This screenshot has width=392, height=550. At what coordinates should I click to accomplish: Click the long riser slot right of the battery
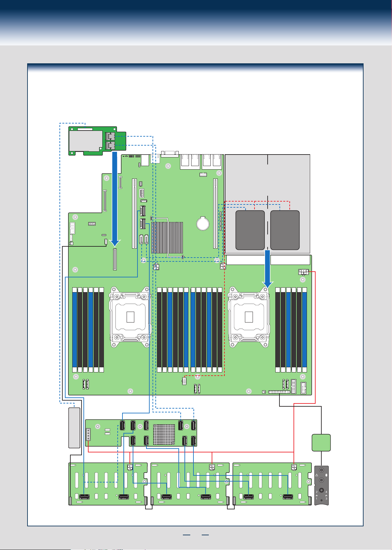tap(215, 213)
